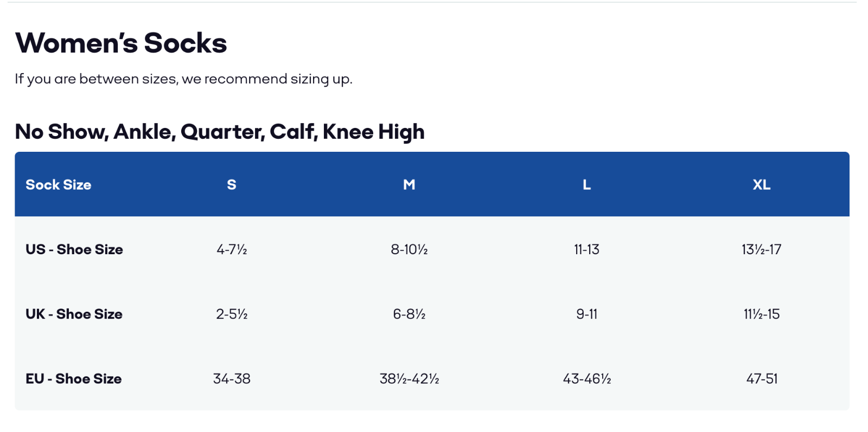Select the EU 34-38 cell

tap(232, 379)
